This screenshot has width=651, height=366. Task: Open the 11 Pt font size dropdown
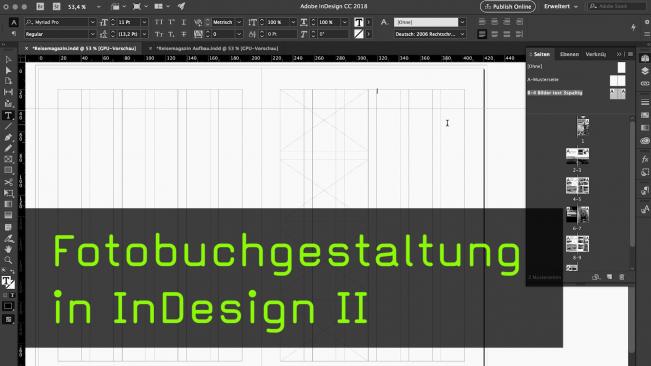[x=144, y=22]
